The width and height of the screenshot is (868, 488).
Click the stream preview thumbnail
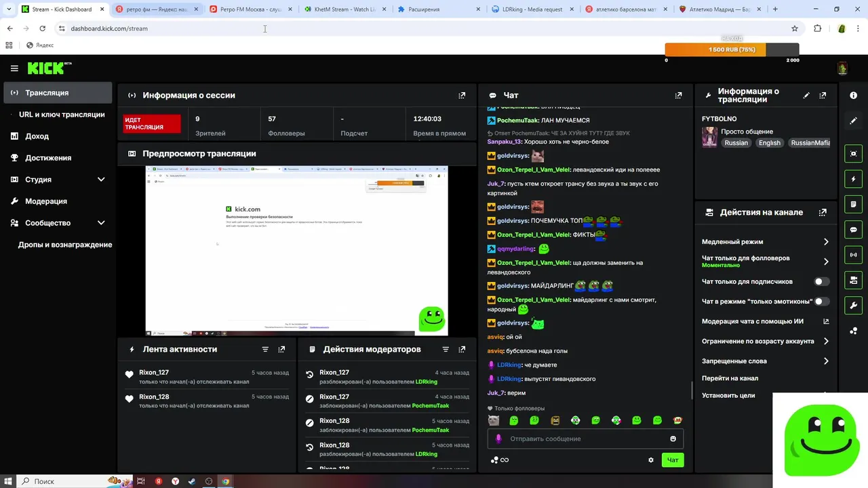pos(297,251)
